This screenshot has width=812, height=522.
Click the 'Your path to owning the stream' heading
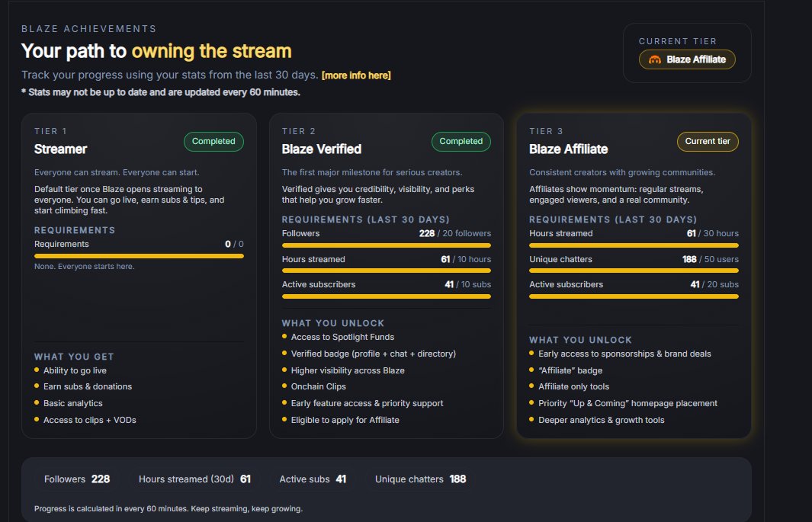pyautogui.click(x=156, y=51)
